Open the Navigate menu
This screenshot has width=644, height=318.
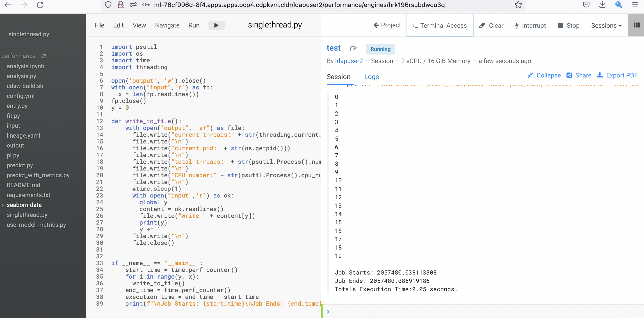click(167, 25)
